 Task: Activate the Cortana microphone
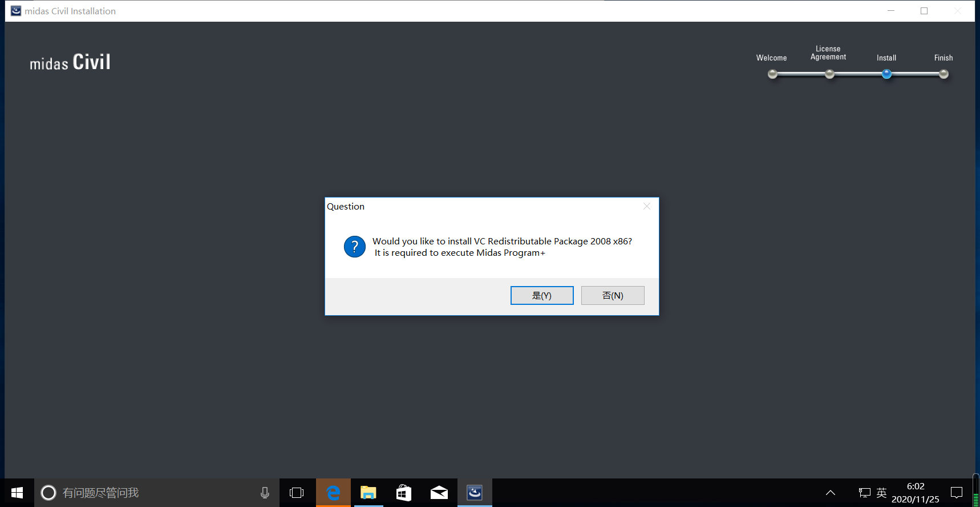[x=265, y=493]
